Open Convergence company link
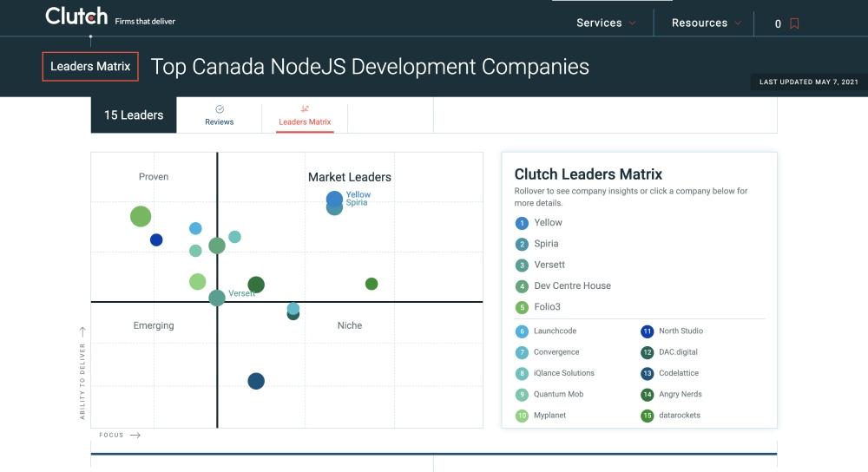Screen dimensions: 868x472 pos(556,352)
